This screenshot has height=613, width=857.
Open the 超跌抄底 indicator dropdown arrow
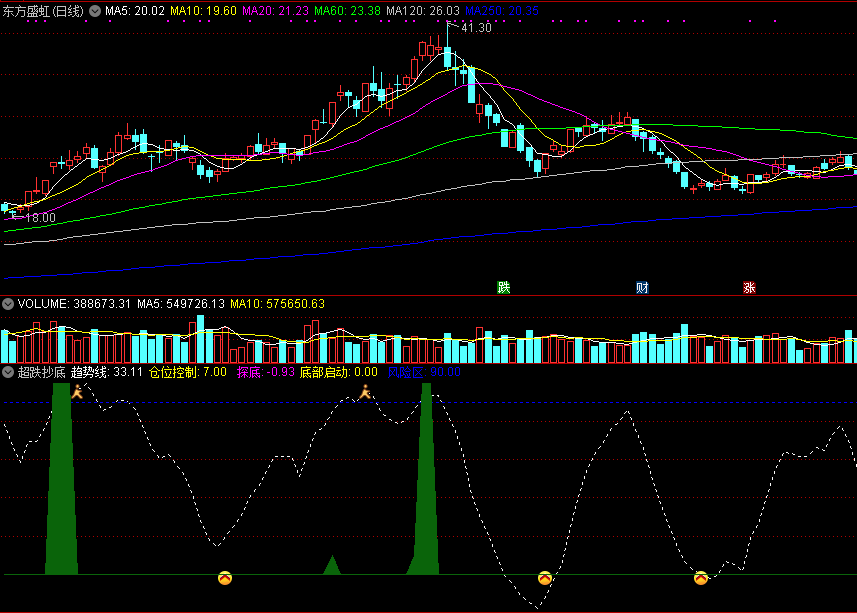click(x=8, y=373)
